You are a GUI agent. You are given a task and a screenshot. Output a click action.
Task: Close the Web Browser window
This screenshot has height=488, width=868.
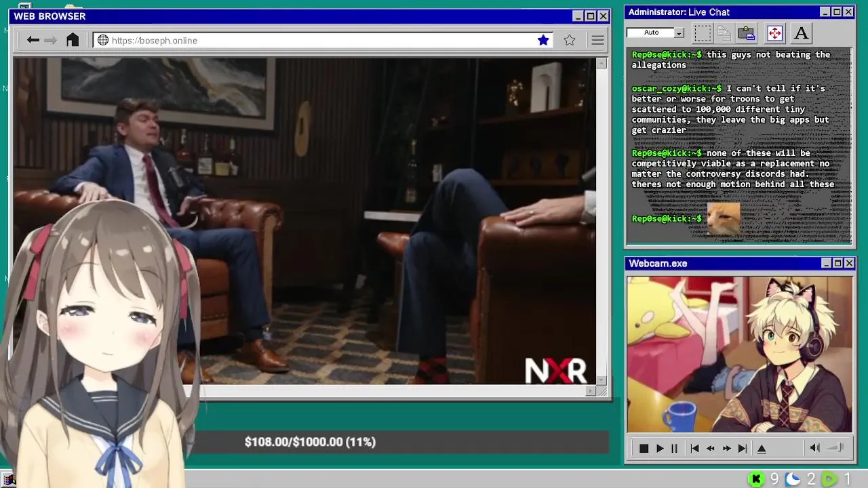[x=603, y=16]
